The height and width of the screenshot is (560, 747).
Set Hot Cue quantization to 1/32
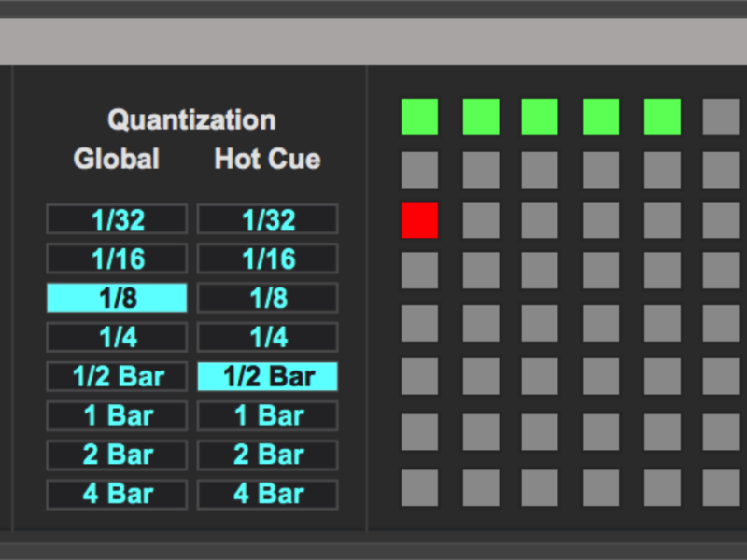click(268, 219)
